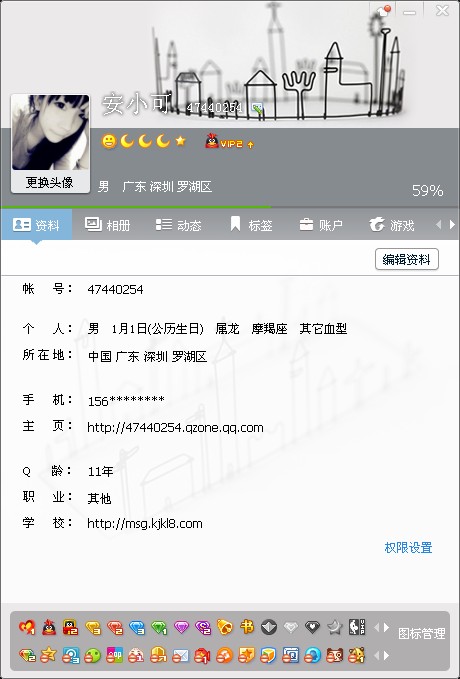Expand next icons in top icon row
460x679 pixels.
click(386, 627)
